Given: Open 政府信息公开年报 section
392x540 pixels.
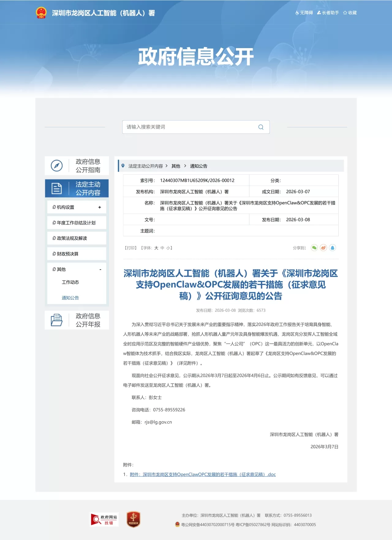Looking at the screenshot, I should 77,320.
